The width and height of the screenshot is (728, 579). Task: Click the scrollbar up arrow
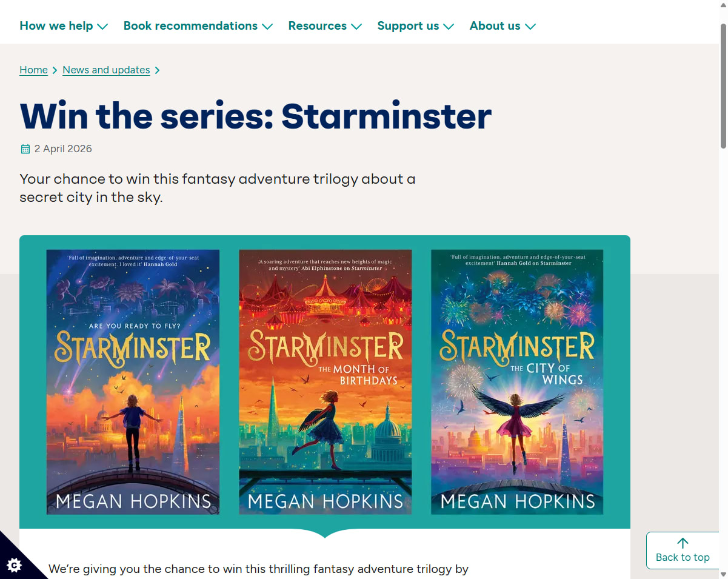pyautogui.click(x=723, y=5)
